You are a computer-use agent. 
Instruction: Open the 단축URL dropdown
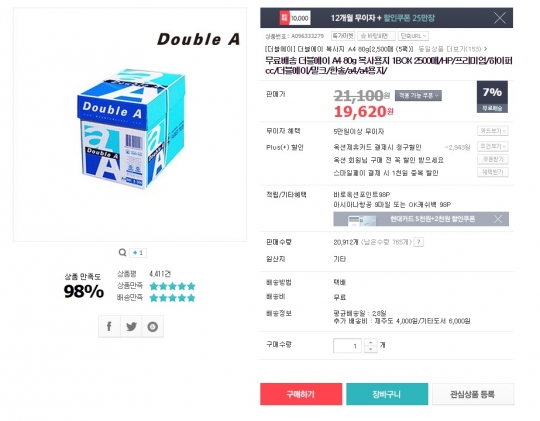tap(413, 36)
